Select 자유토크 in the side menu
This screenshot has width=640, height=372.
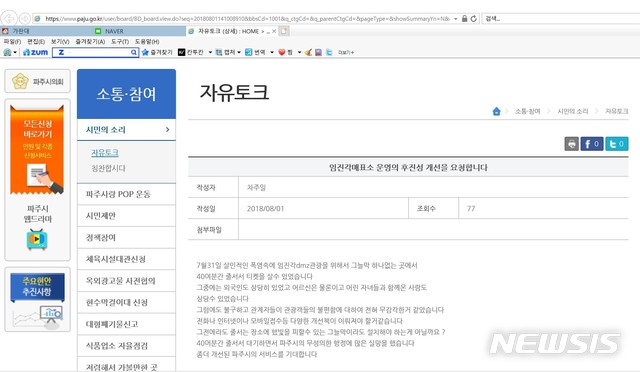[105, 153]
